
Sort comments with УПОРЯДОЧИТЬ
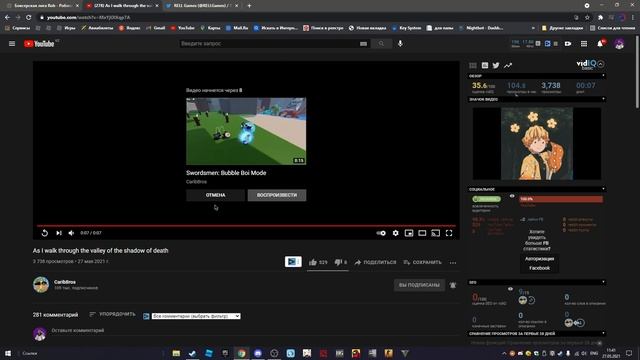click(x=112, y=314)
